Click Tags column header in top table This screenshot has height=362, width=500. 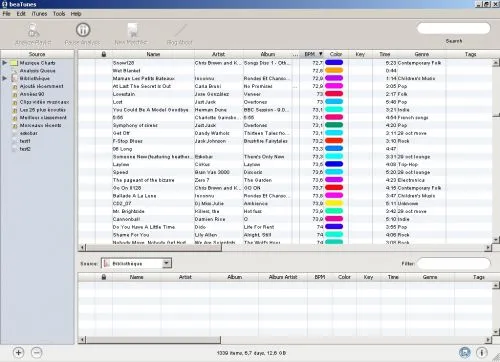[x=470, y=54]
